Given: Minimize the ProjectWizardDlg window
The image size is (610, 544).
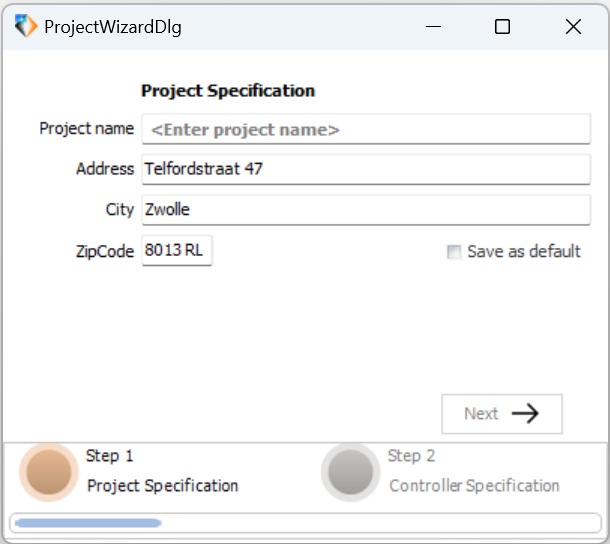Looking at the screenshot, I should [433, 27].
